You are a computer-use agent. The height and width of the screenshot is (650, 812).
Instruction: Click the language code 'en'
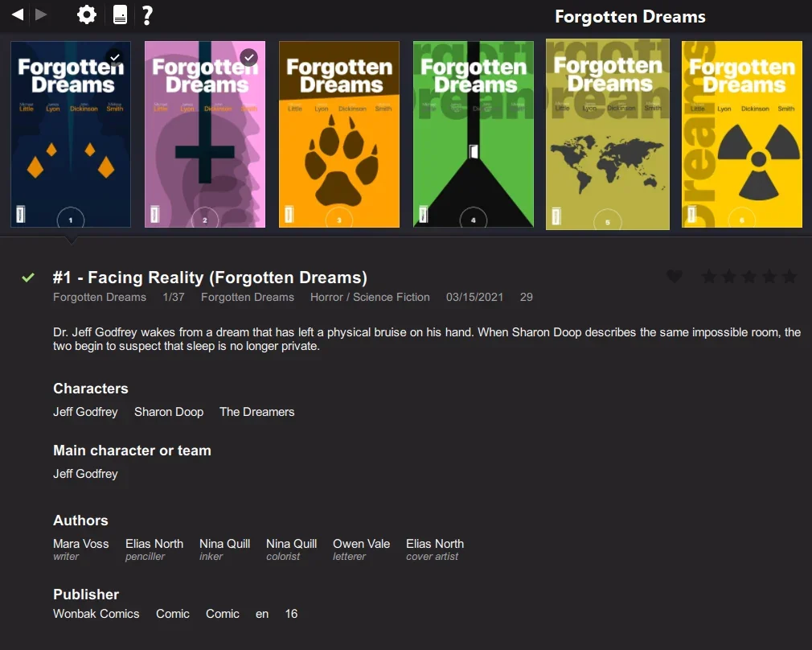tap(262, 614)
